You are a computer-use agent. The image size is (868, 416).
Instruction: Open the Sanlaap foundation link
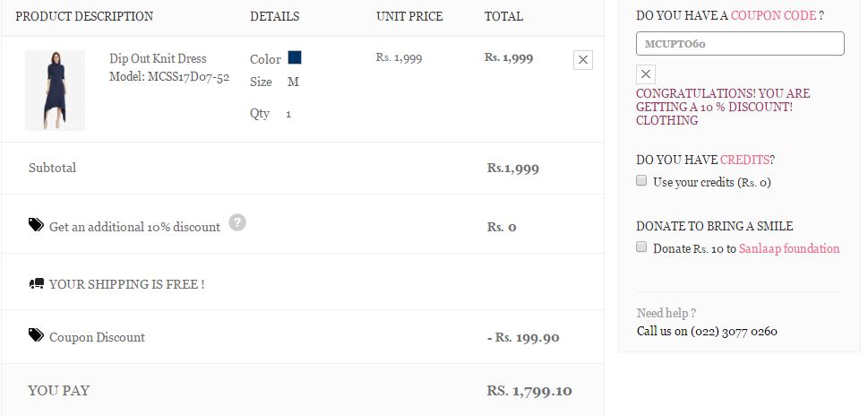pos(789,248)
